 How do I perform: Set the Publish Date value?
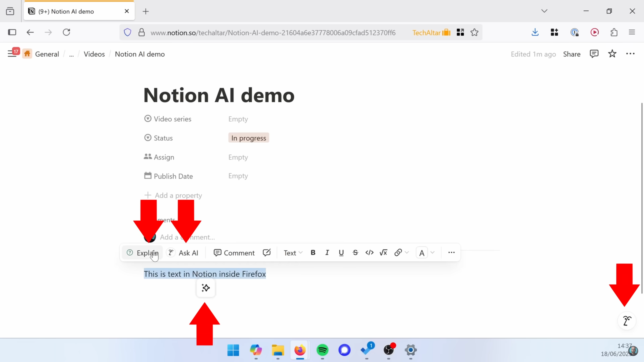238,176
